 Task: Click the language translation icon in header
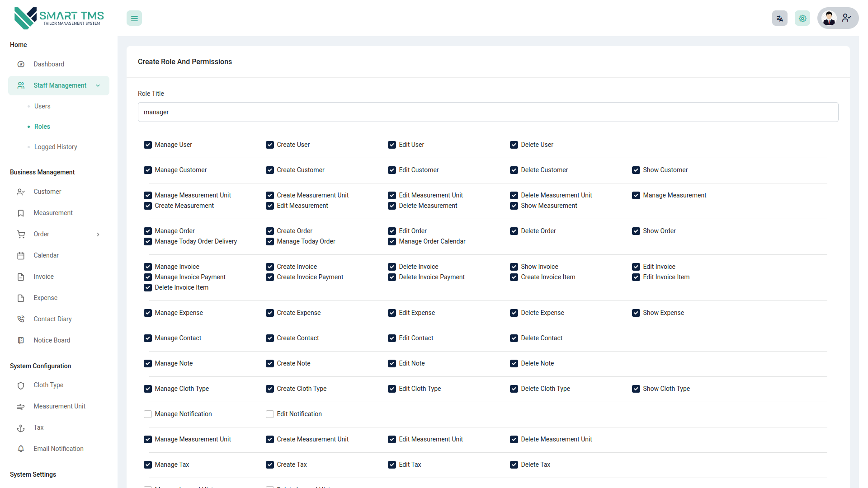(779, 18)
